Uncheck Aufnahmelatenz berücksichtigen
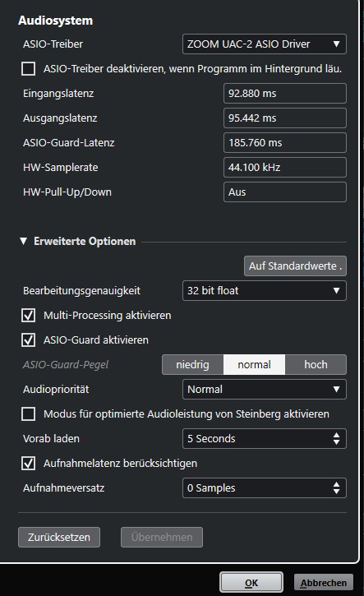Image resolution: width=364 pixels, height=596 pixels. pos(29,464)
